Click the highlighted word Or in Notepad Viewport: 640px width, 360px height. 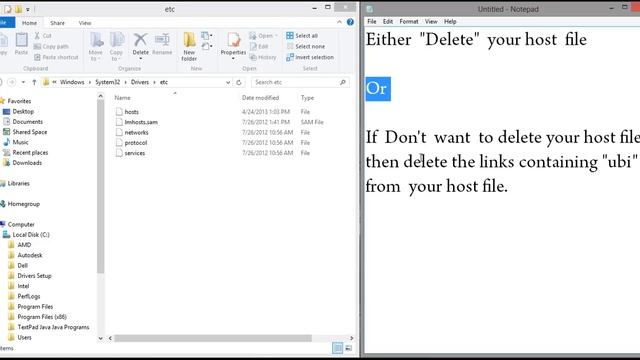(x=378, y=89)
